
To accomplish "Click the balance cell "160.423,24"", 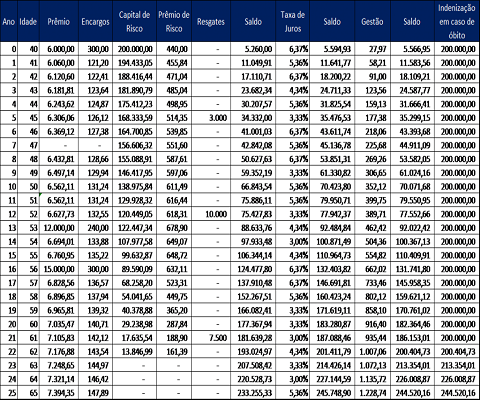I will point(334,297).
